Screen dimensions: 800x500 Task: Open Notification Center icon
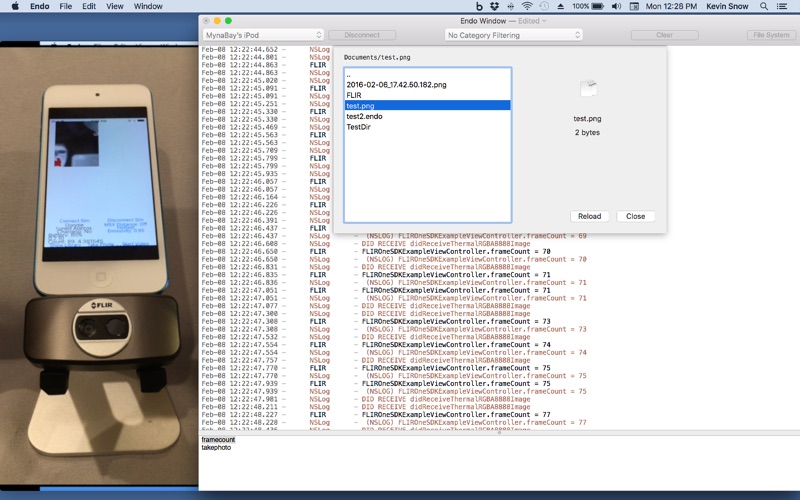pyautogui.click(x=782, y=6)
